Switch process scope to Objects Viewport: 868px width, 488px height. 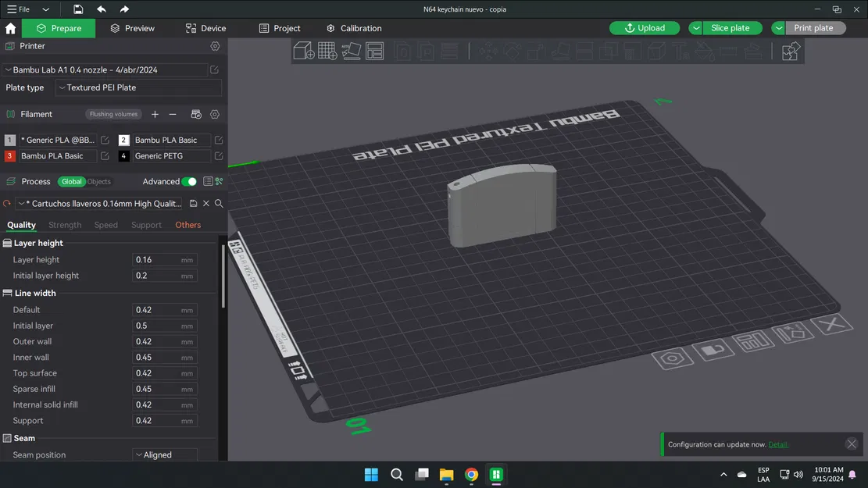coord(99,182)
